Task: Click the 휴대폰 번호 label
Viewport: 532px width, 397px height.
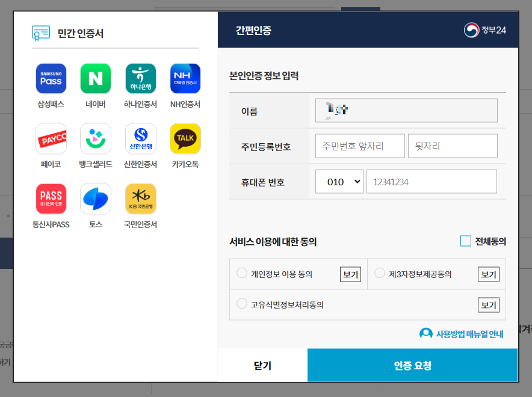Action: coord(262,182)
